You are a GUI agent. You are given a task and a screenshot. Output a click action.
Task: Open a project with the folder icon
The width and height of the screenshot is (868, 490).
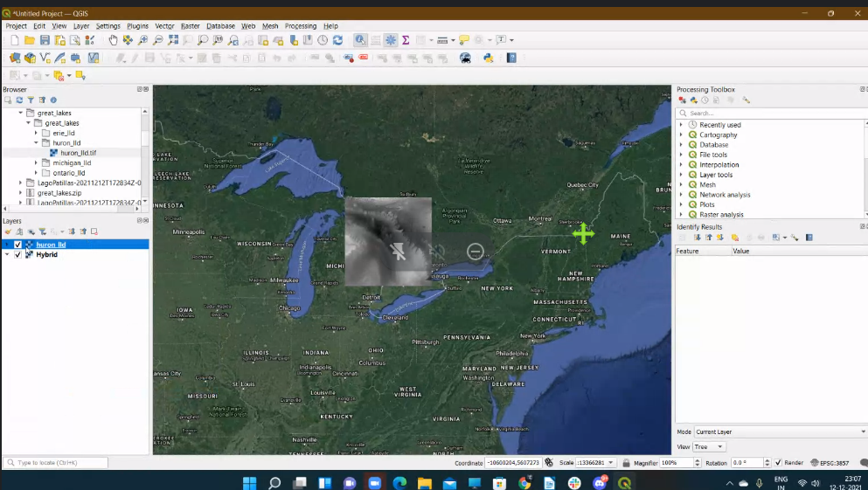point(30,40)
